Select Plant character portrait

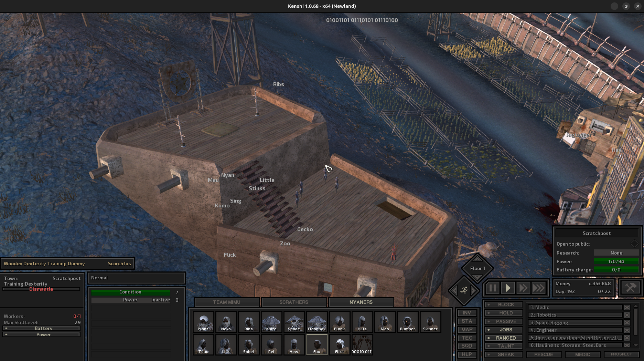203,322
